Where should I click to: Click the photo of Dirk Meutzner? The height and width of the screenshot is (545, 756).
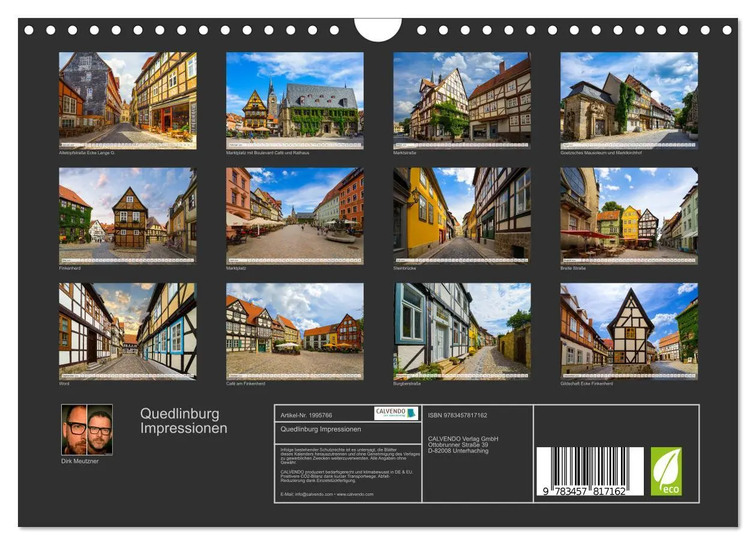88,430
